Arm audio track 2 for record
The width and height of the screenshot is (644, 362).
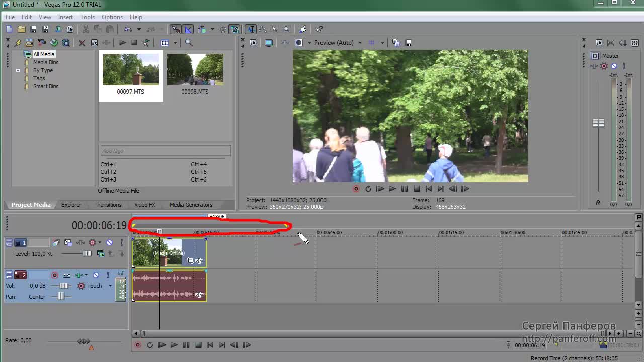coord(55,275)
